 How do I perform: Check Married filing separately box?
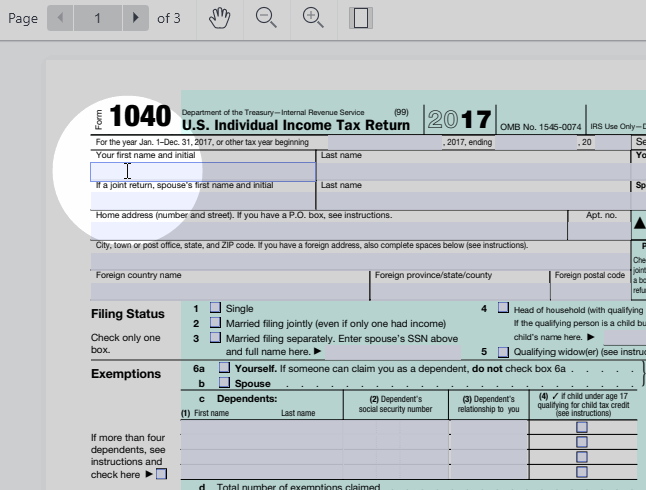pos(215,338)
